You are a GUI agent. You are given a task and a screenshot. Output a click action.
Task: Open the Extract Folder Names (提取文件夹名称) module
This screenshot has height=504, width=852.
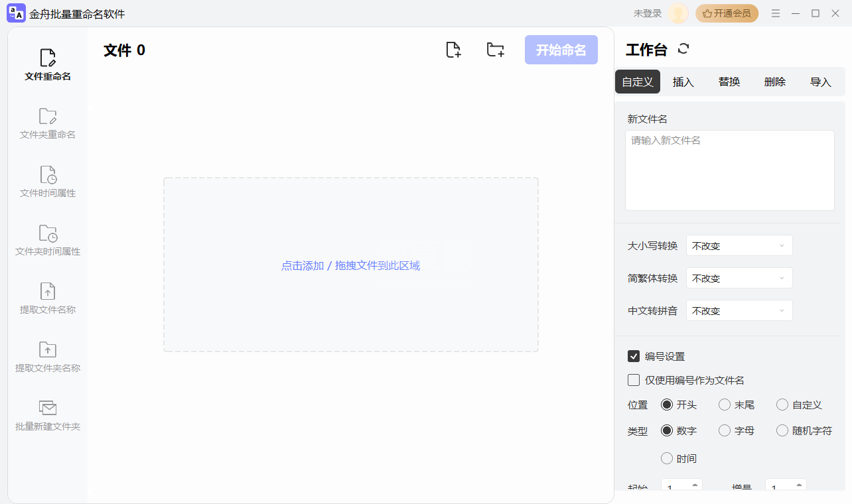point(48,357)
